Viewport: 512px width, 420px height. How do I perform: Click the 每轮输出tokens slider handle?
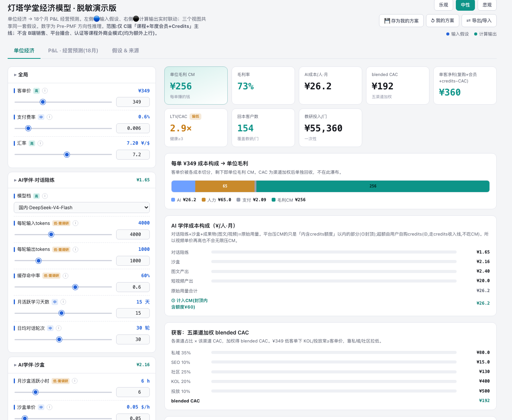39,261
